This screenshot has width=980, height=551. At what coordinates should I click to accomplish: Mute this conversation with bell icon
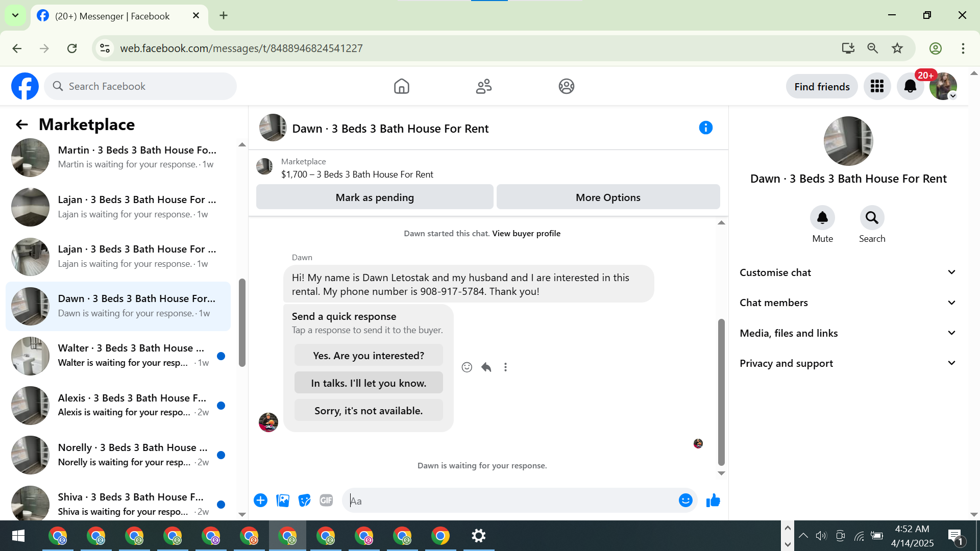[822, 218]
